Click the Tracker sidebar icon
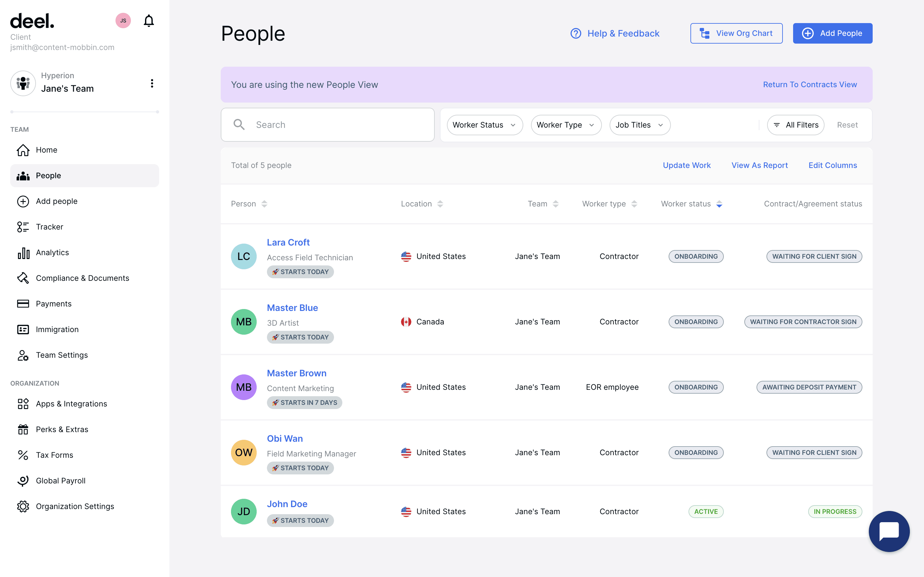 coord(23,227)
